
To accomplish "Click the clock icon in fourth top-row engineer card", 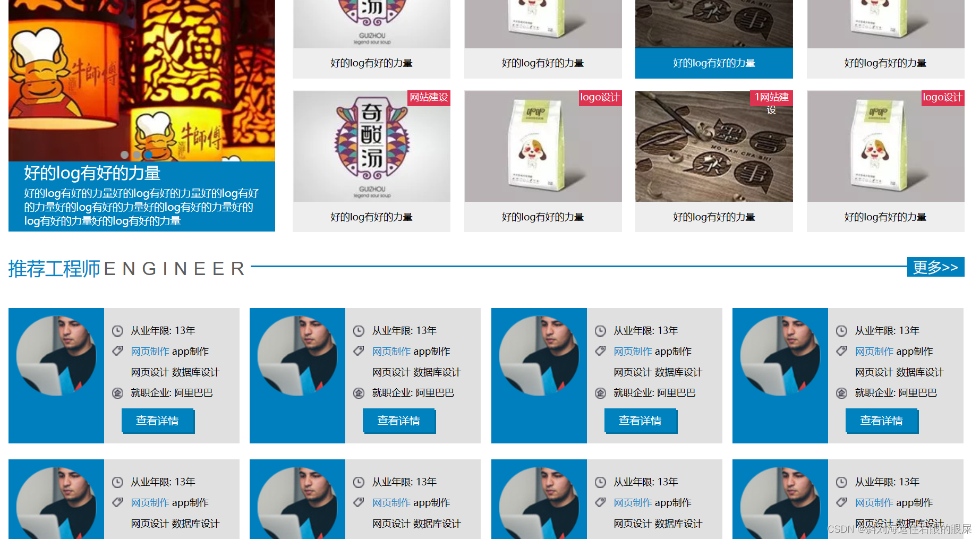I will pos(841,331).
